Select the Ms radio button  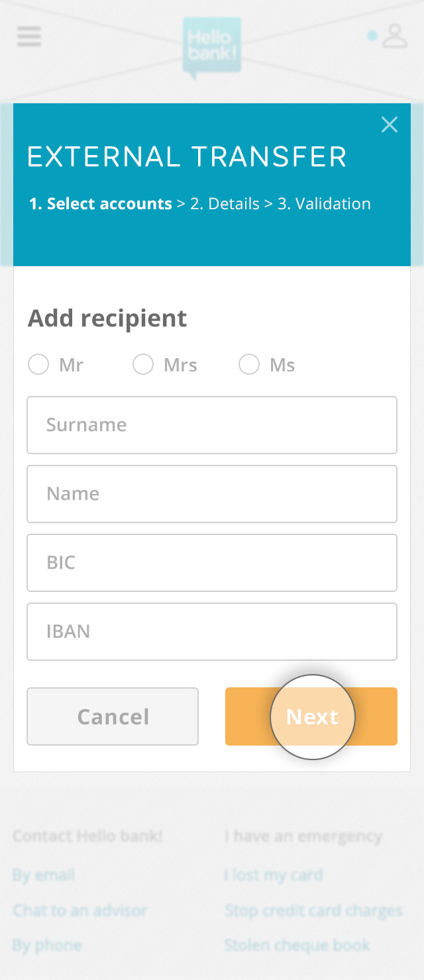[x=249, y=364]
